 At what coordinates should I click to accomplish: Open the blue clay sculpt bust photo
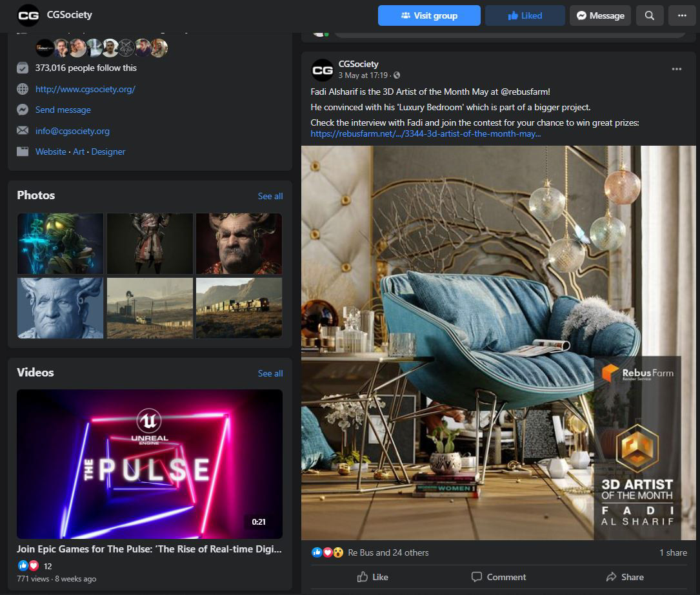coord(60,308)
